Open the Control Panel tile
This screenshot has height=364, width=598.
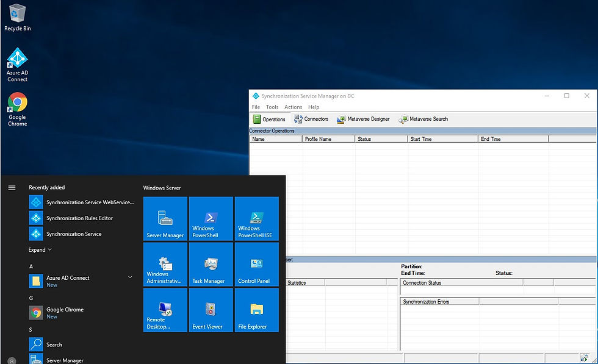pyautogui.click(x=257, y=265)
